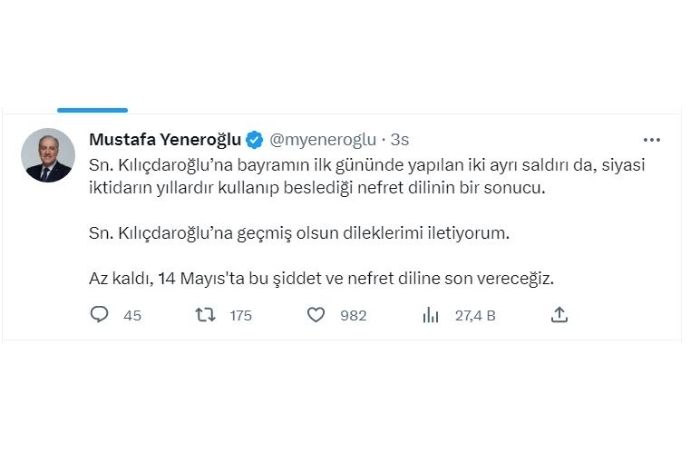Open view analytics bar chart icon
This screenshot has width=690, height=450.
point(431,315)
